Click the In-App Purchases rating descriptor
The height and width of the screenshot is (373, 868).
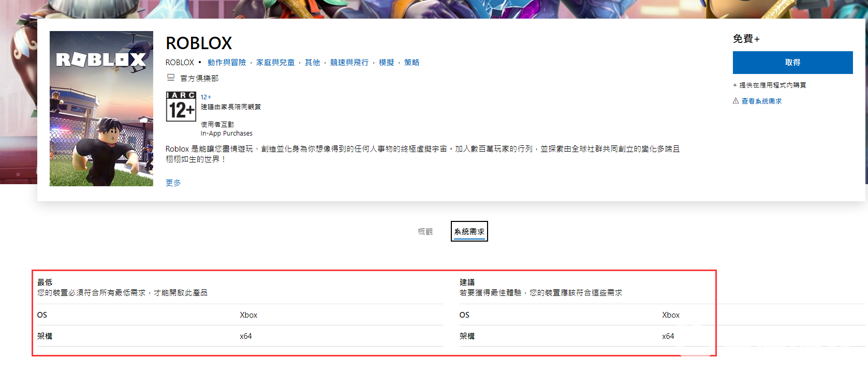point(227,133)
